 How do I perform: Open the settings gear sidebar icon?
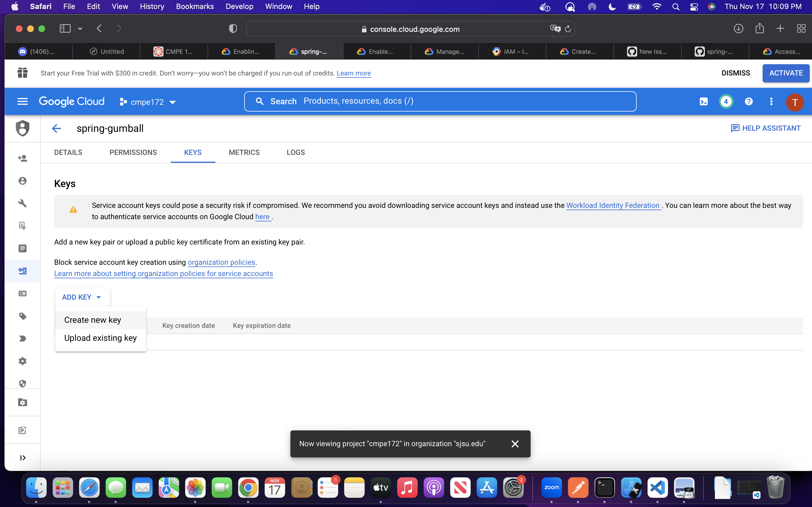(23, 361)
